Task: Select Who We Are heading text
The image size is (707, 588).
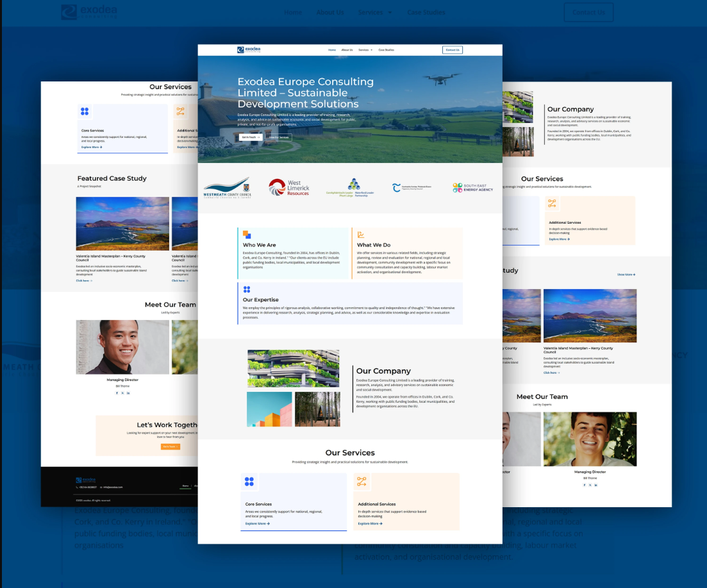Action: pos(259,245)
